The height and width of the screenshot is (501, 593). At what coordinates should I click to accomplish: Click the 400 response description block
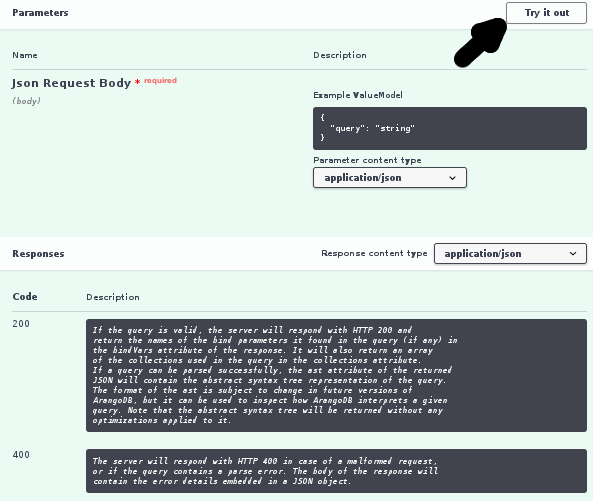(336, 471)
